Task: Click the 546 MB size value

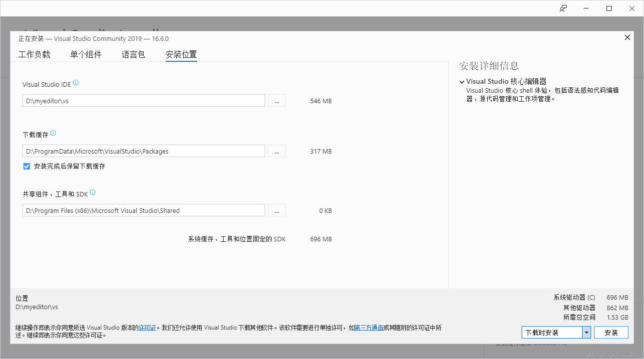Action: (x=321, y=101)
